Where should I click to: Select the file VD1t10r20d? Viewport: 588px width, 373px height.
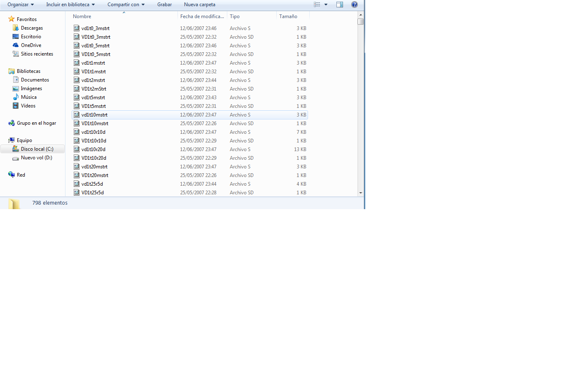coord(94,158)
